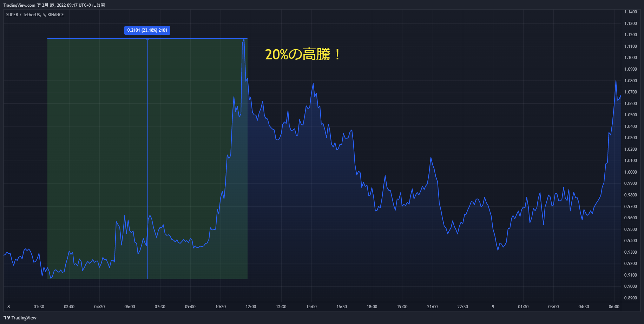The height and width of the screenshot is (324, 644).
Task: Click price axis label 1.1000
Action: (x=631, y=58)
